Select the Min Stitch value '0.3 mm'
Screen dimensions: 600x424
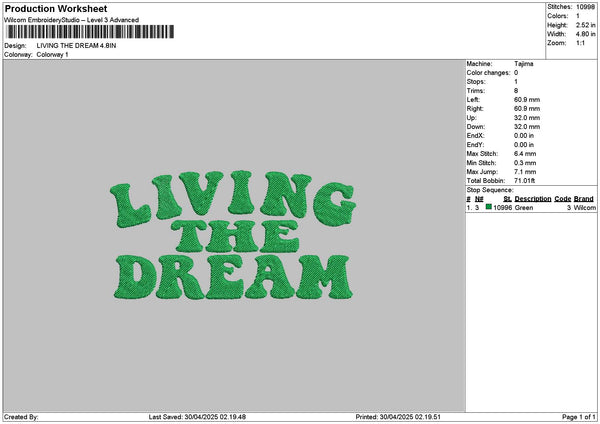click(525, 163)
